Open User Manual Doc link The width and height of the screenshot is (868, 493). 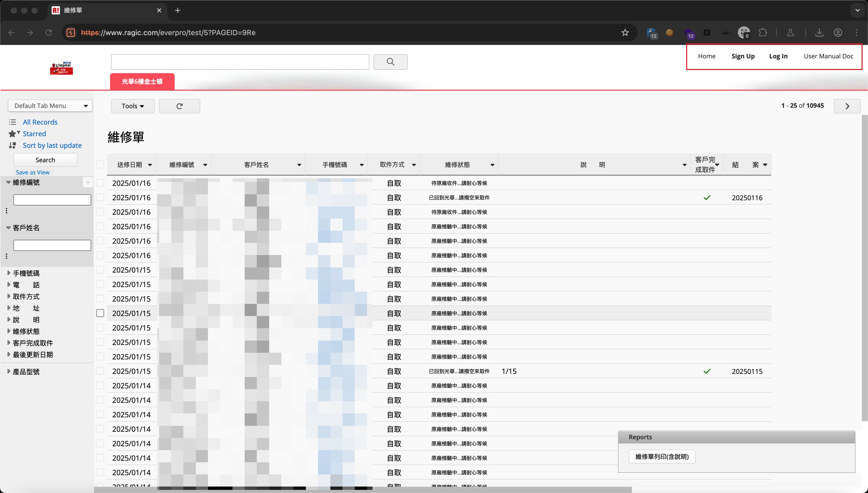coord(828,56)
